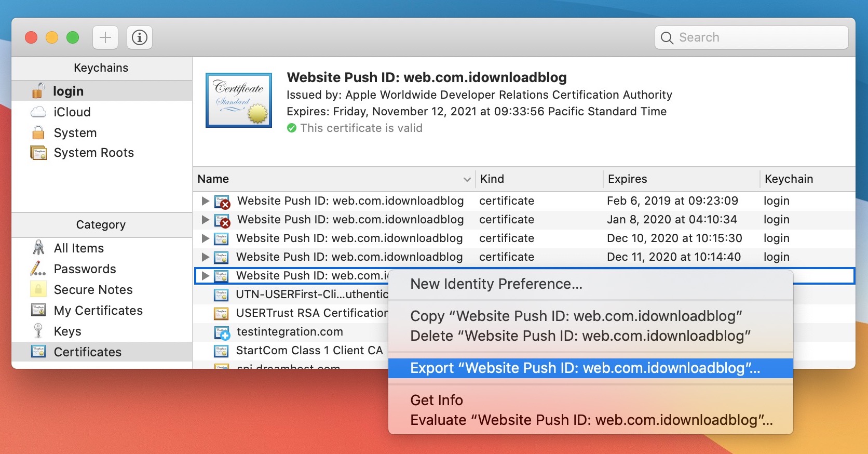
Task: Click the 'Issued by: Apple Worldwide Developer Relations' line
Action: [479, 95]
